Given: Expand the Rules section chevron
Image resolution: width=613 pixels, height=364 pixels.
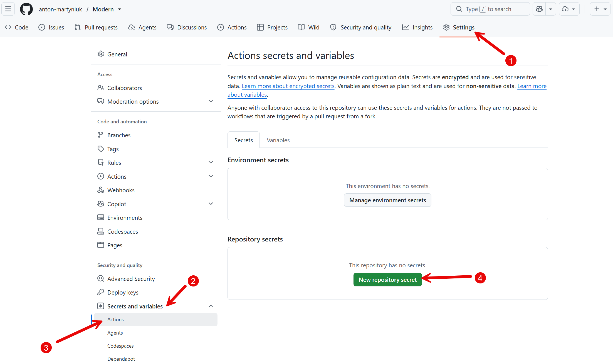Looking at the screenshot, I should 211,162.
